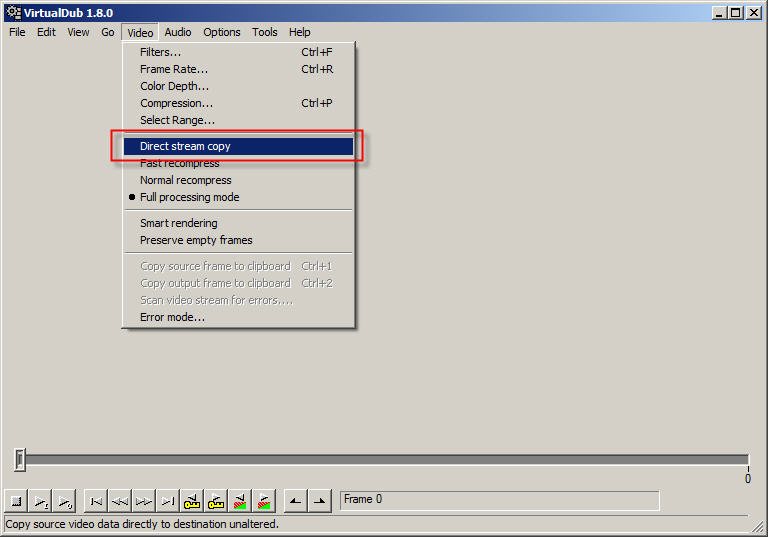
Task: Seek to the next scene change
Action: point(264,501)
